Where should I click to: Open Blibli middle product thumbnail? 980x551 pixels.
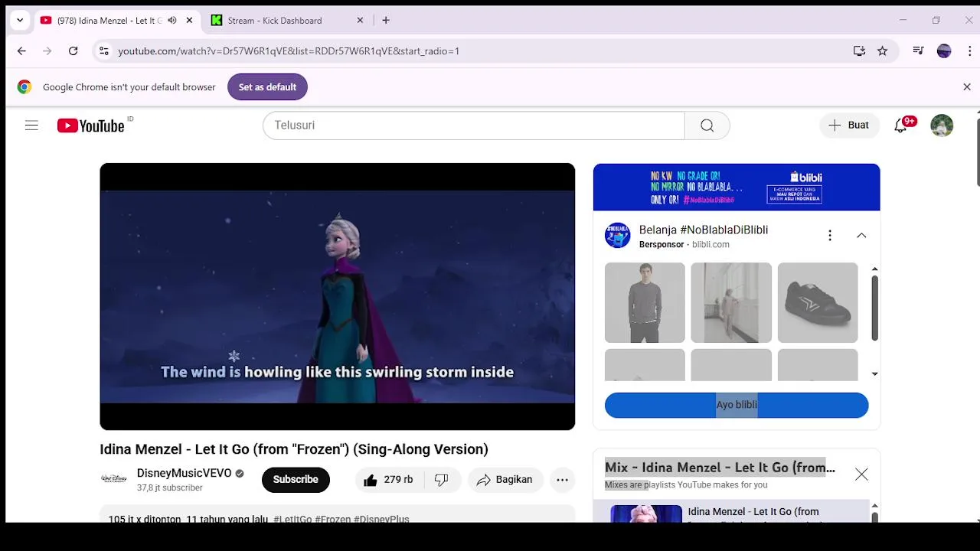click(x=731, y=303)
